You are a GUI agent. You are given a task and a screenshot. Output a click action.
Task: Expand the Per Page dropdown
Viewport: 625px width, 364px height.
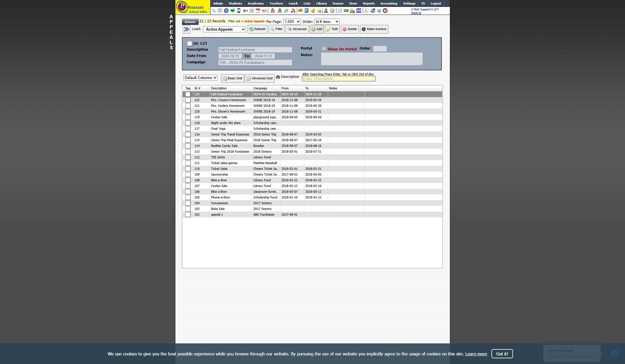click(x=291, y=22)
